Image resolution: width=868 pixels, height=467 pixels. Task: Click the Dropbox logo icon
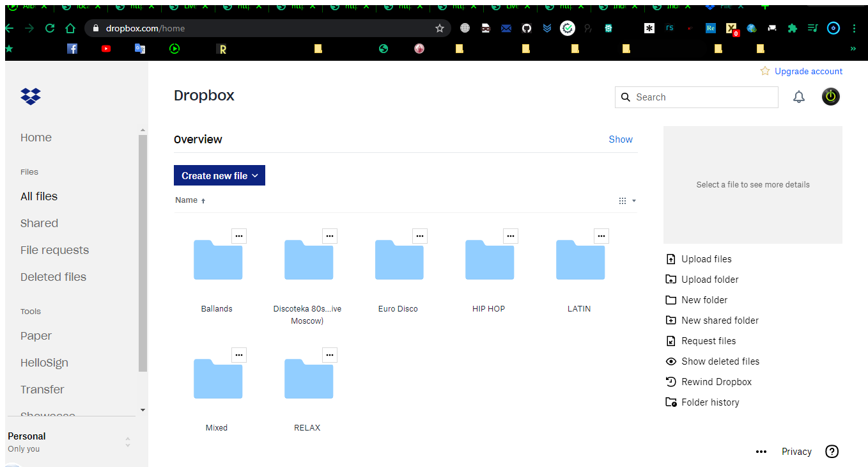pos(31,96)
